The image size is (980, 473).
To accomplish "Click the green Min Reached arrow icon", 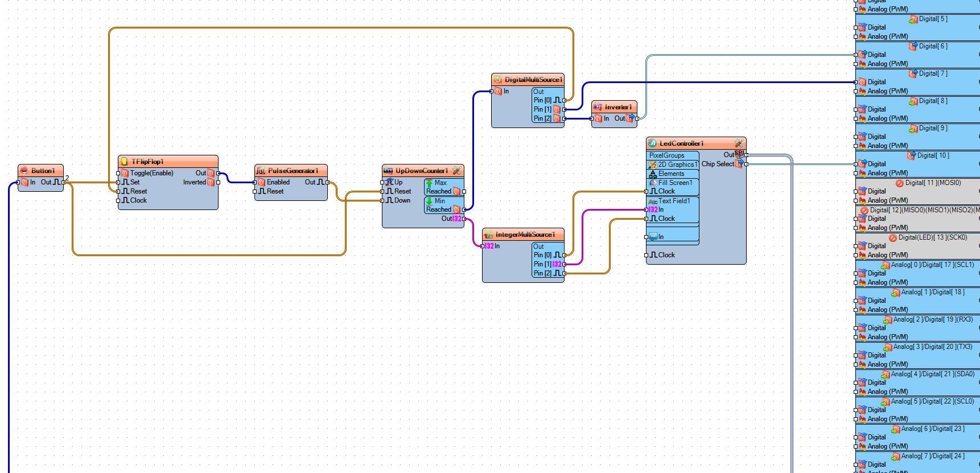I will 429,201.
